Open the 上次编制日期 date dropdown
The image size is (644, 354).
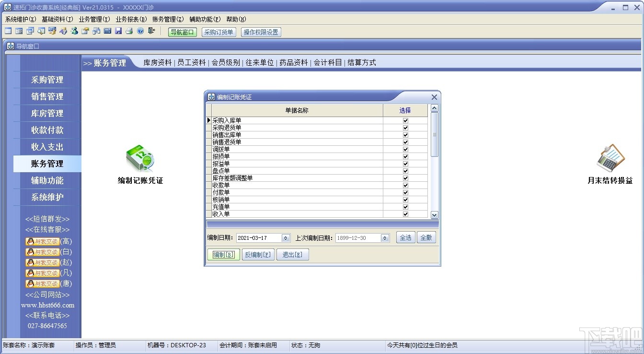(386, 237)
